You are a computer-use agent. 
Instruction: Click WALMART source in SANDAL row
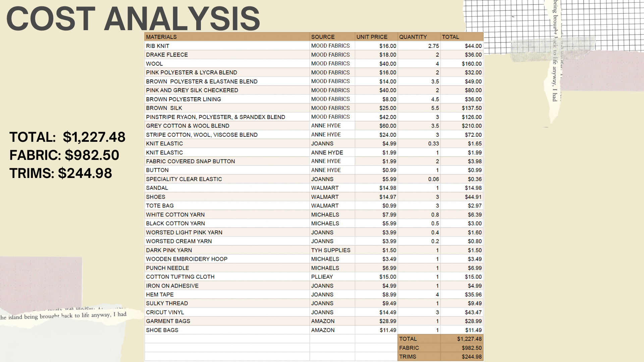point(332,188)
